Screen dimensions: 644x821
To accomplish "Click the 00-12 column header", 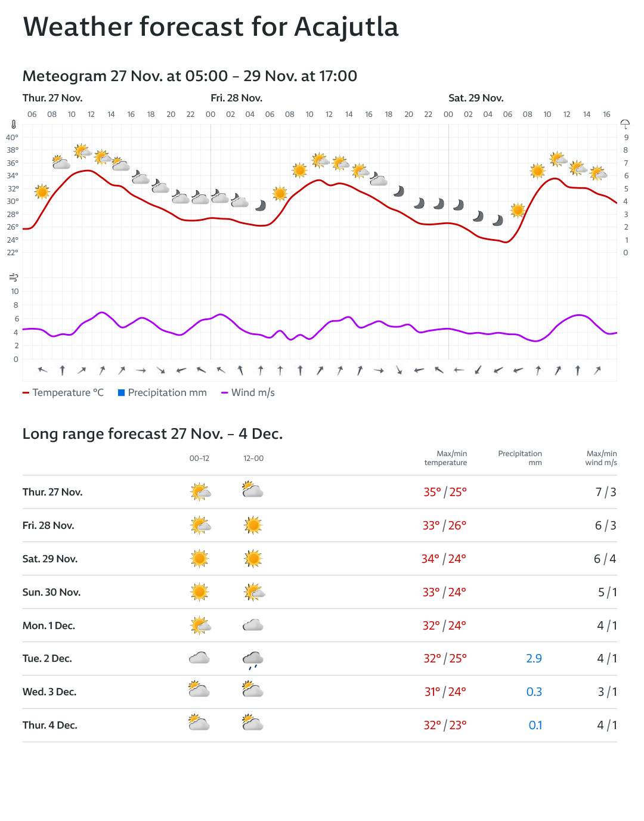I will click(x=199, y=458).
